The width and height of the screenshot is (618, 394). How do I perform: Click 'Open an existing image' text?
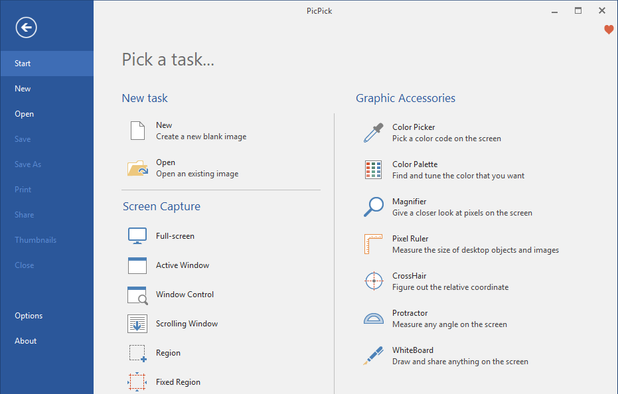pyautogui.click(x=197, y=174)
